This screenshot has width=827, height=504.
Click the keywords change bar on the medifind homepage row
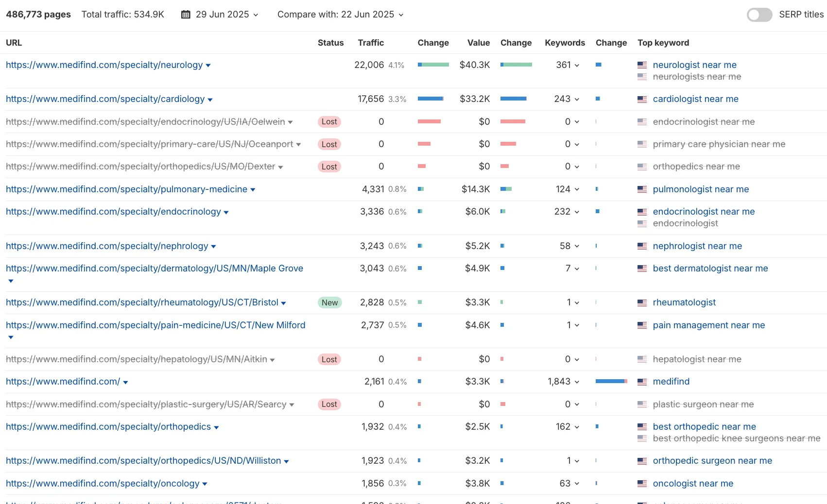pos(611,382)
